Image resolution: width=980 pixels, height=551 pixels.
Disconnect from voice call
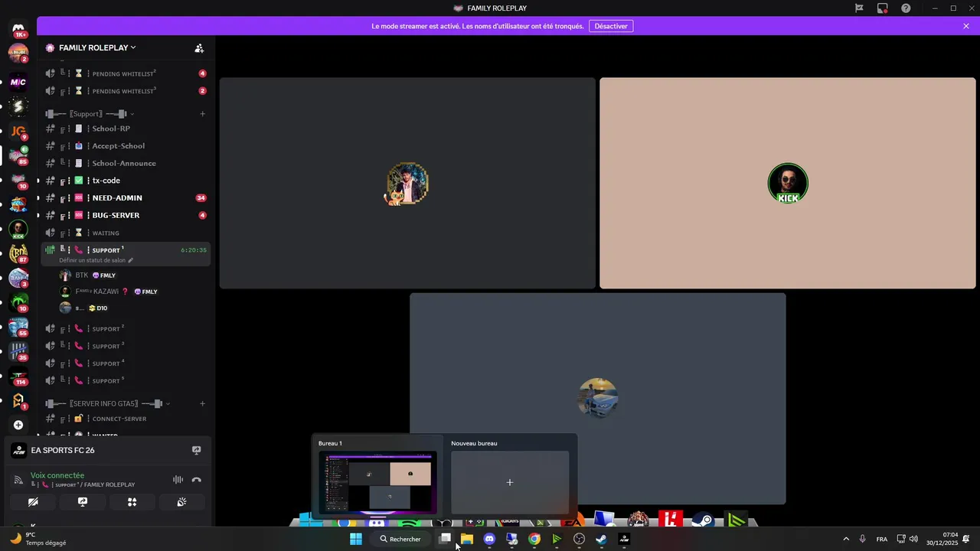pos(196,480)
